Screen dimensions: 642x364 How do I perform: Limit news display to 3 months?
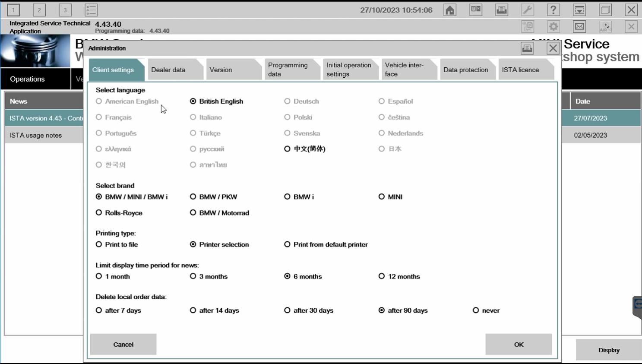pos(209,276)
